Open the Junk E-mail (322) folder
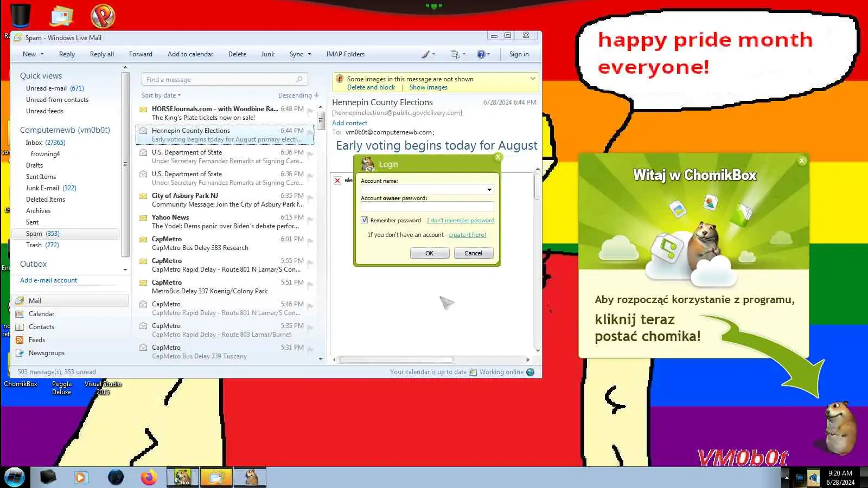Screen dimensions: 868x488 tap(51, 188)
